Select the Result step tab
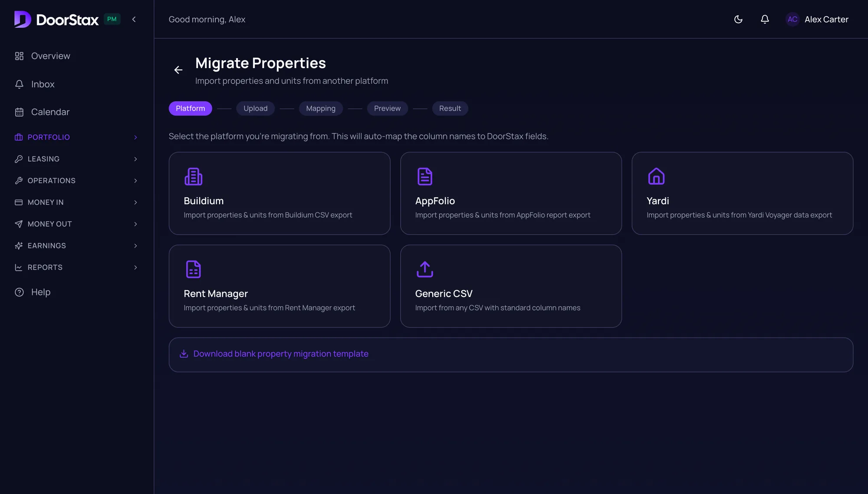 450,108
